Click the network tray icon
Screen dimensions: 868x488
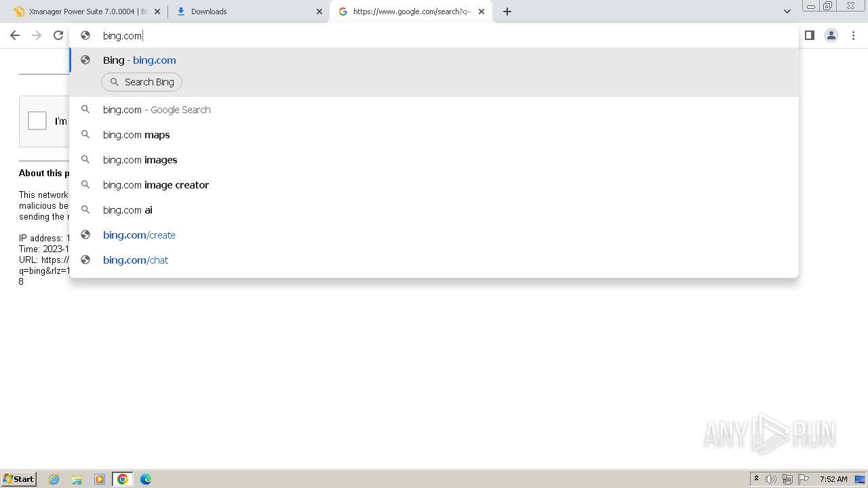(x=787, y=479)
